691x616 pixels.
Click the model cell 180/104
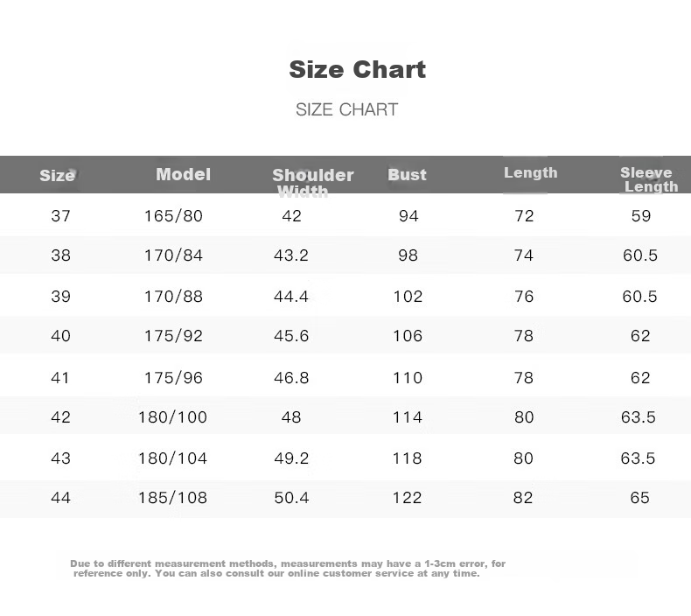(172, 458)
